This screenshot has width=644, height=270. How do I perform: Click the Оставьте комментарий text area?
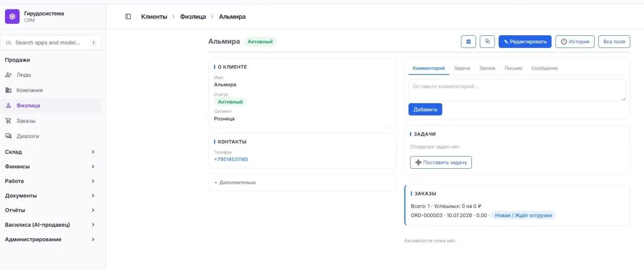[x=517, y=90]
